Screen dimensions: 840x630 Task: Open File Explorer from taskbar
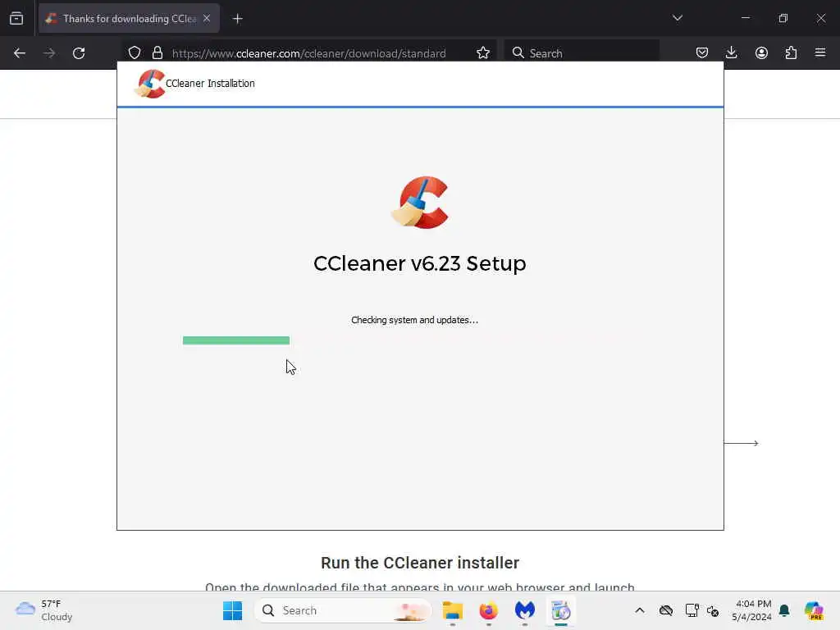[453, 610]
